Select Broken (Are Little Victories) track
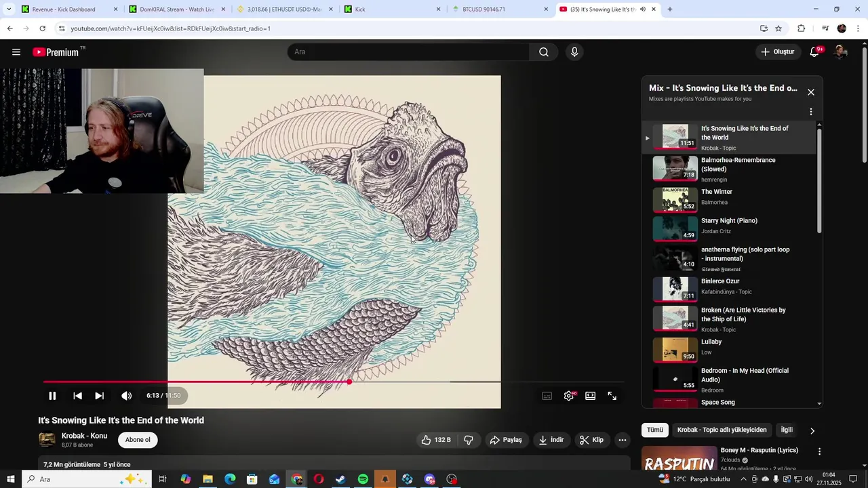The width and height of the screenshot is (868, 488). (729, 319)
